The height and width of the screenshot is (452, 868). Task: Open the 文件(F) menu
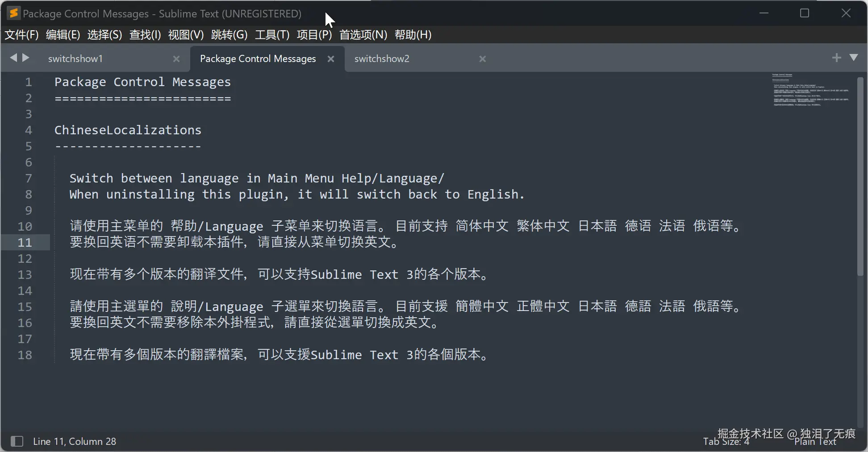tap(21, 35)
